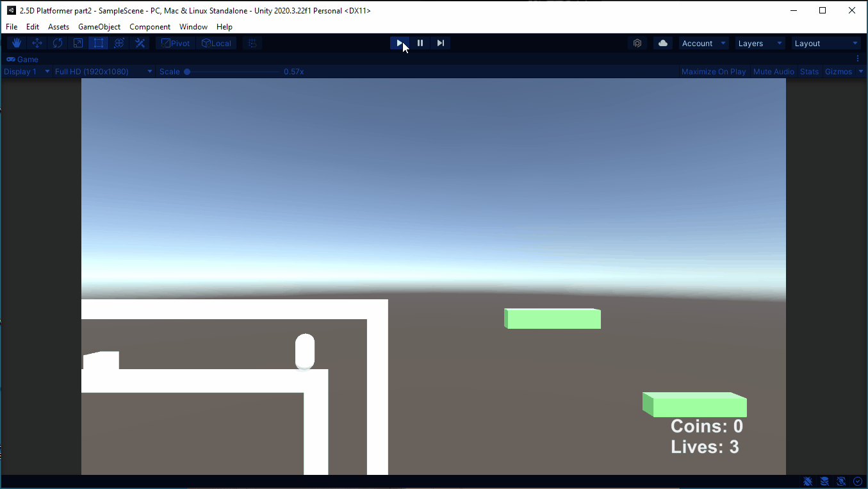This screenshot has height=489, width=868.
Task: Click the Scale slider handle
Action: [x=187, y=71]
